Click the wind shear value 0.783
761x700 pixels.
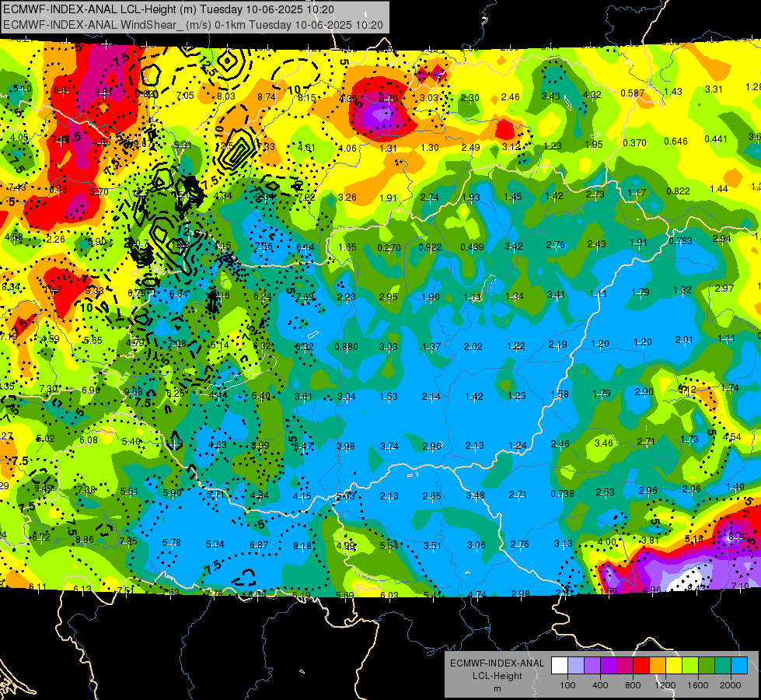[x=680, y=241]
